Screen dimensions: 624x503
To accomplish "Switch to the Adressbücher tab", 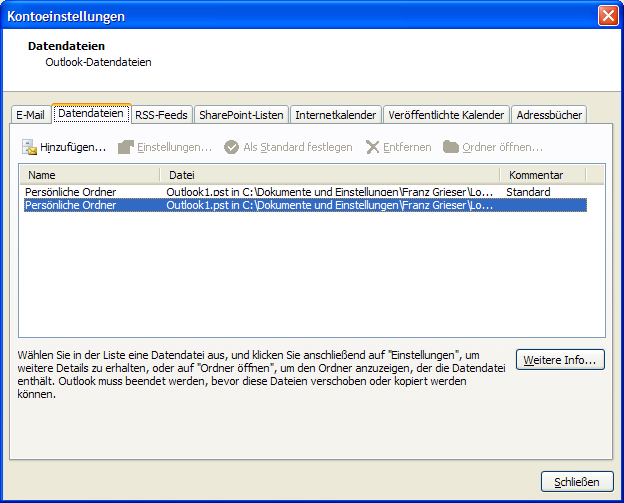I will coord(549,115).
